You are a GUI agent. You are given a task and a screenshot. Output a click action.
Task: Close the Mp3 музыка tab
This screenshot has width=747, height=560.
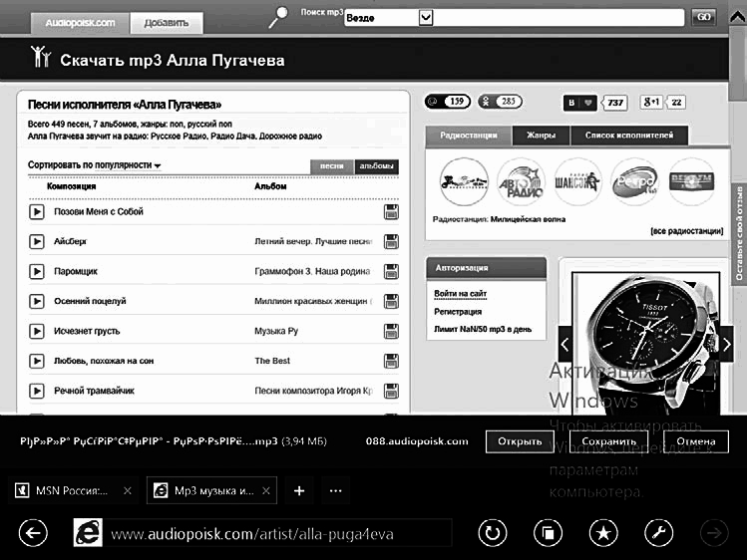[266, 490]
